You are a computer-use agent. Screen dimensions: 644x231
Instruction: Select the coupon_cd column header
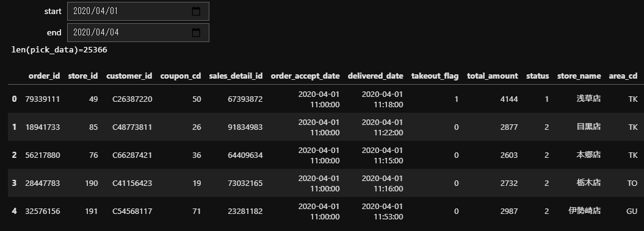tap(181, 76)
